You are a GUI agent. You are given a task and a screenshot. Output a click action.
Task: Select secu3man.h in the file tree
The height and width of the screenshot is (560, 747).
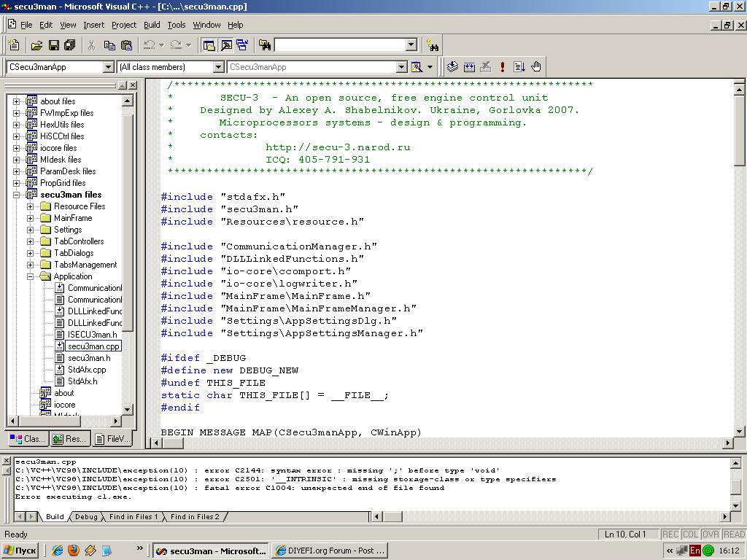click(x=89, y=358)
